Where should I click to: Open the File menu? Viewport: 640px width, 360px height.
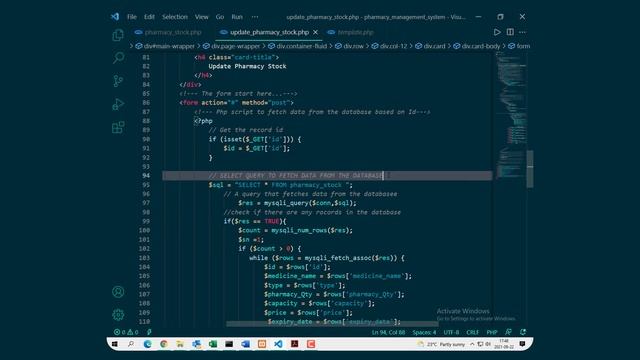(x=132, y=17)
